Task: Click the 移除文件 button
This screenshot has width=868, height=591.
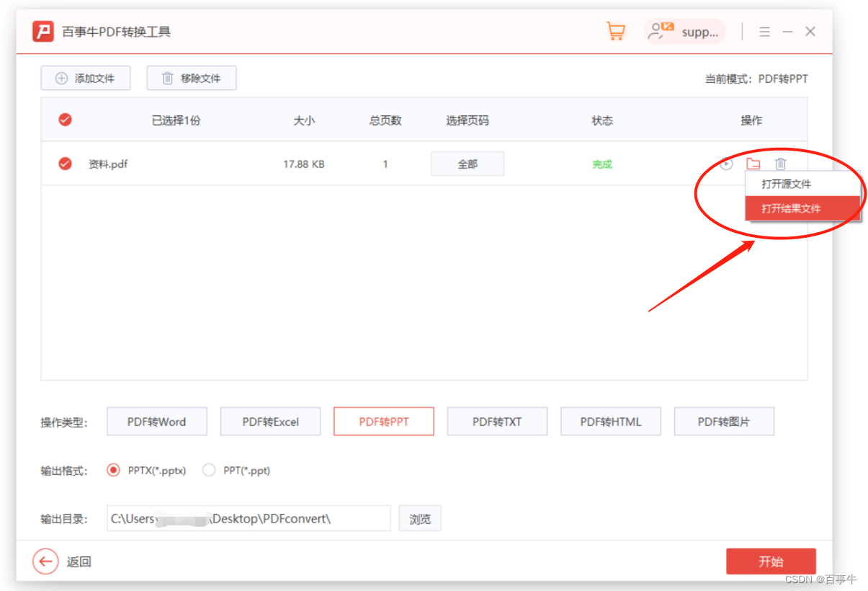Action: tap(192, 78)
